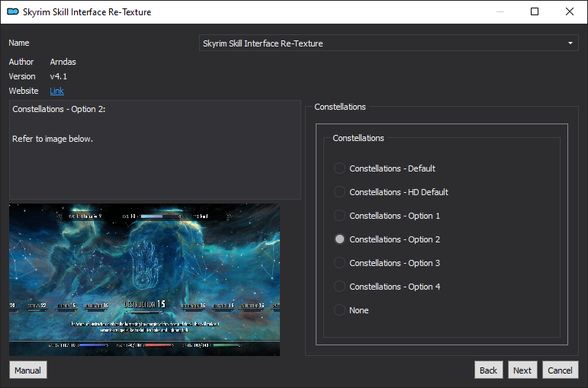Click 'Constellations - Option 2:' description heading
This screenshot has width=588, height=388.
pos(59,109)
